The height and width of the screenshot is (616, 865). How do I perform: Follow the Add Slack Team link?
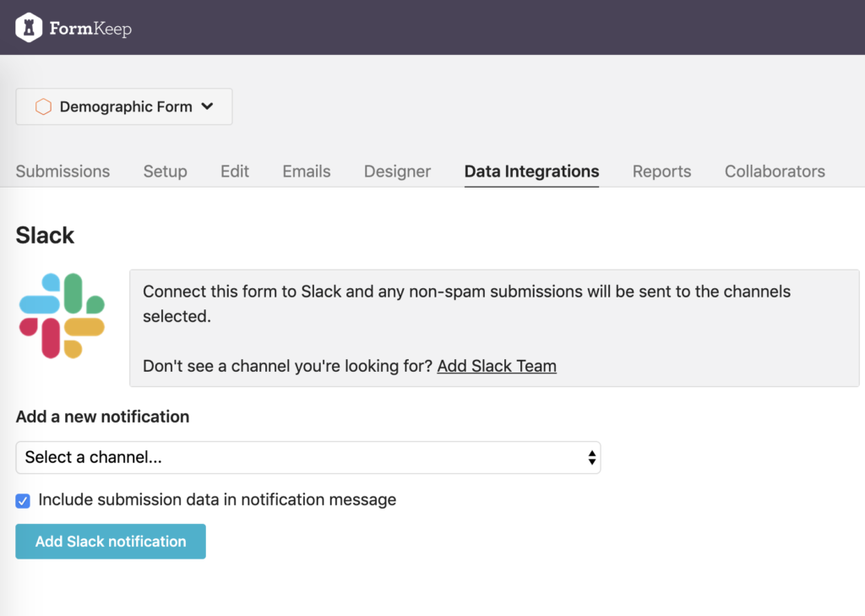pos(497,366)
